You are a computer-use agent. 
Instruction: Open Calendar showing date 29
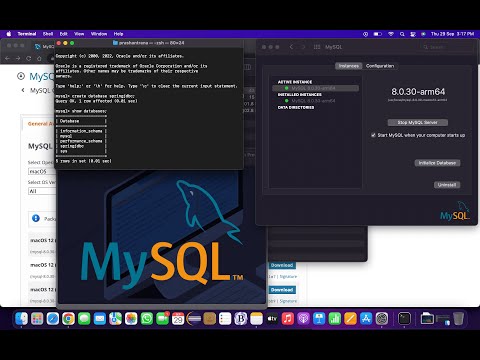coord(178,319)
